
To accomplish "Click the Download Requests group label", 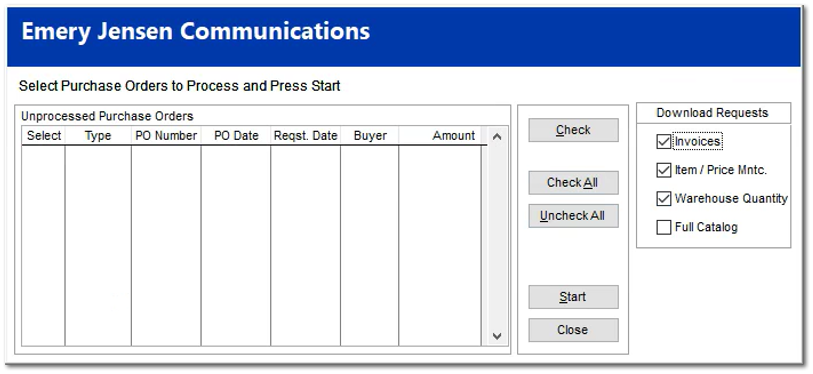I will click(x=713, y=113).
